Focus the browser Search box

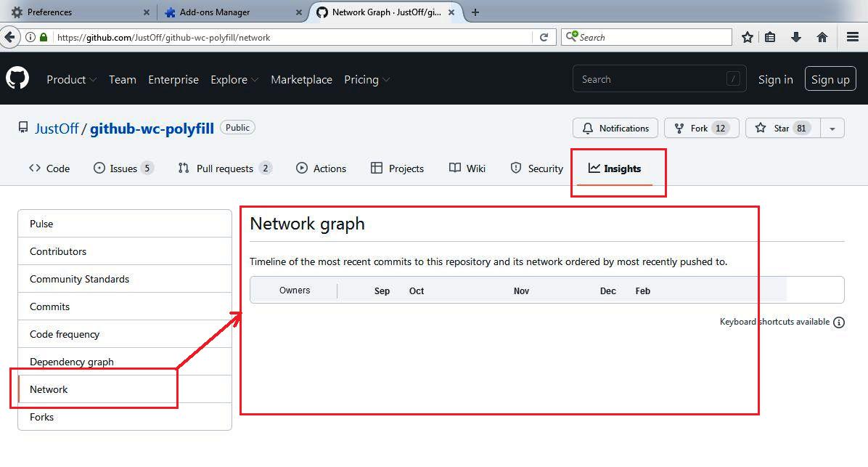(x=646, y=37)
